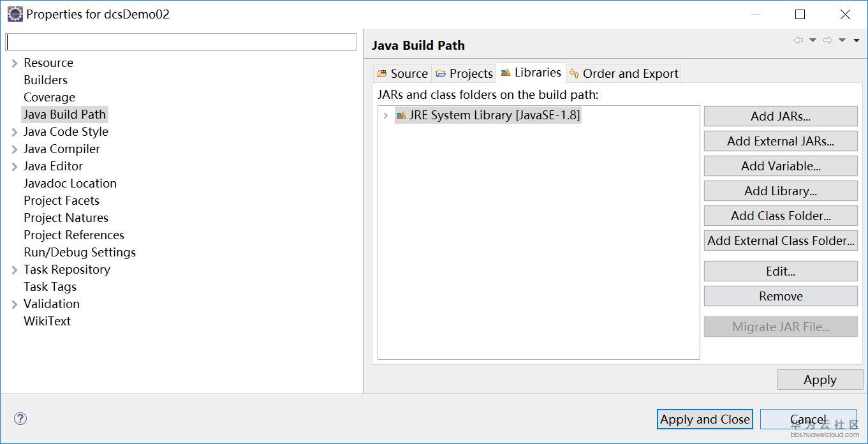Select Project Facets in the list
Image resolution: width=868 pixels, height=444 pixels.
tap(61, 200)
